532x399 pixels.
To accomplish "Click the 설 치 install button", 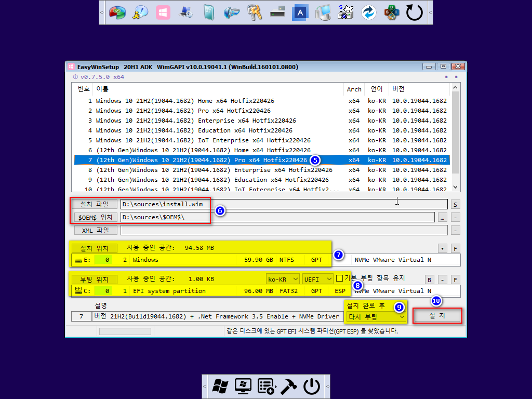I will pos(437,315).
